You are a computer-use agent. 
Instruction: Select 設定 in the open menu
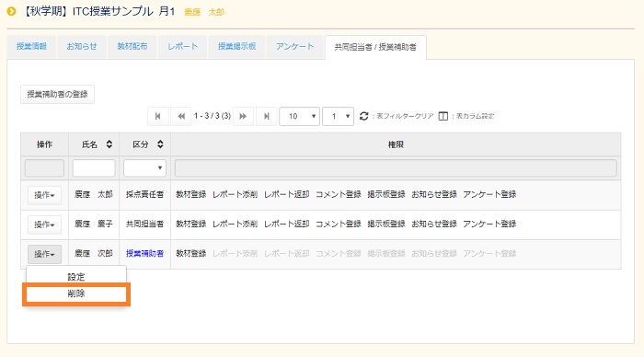coord(76,277)
